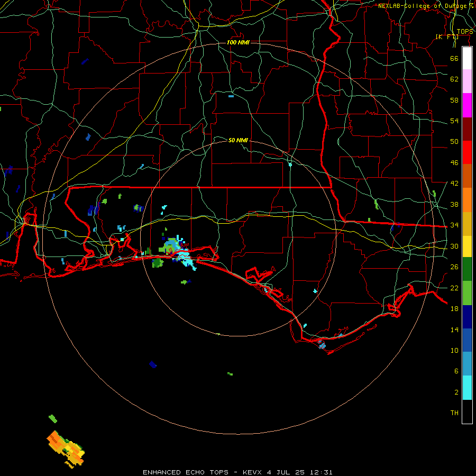Image resolution: width=476 pixels, height=476 pixels.
Task: Click the "50 NMI" range ring label
Action: point(239,140)
